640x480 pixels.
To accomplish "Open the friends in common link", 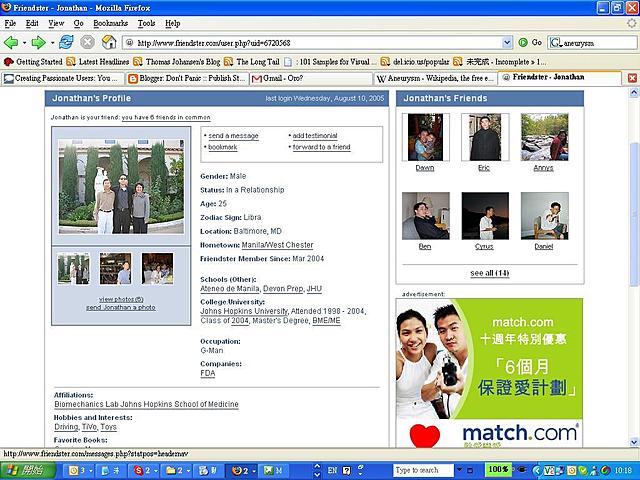I will 166,117.
